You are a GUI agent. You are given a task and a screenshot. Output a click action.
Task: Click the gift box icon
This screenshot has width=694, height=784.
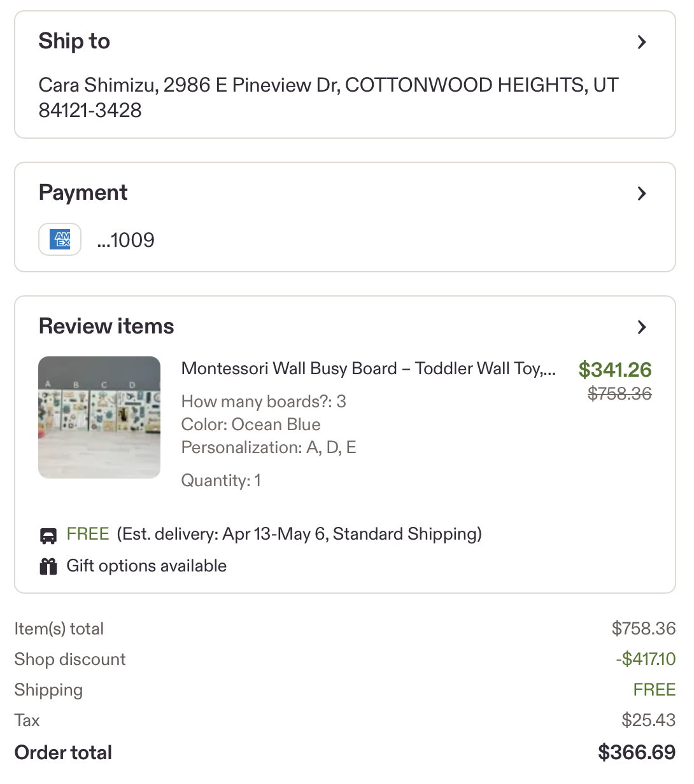click(48, 566)
